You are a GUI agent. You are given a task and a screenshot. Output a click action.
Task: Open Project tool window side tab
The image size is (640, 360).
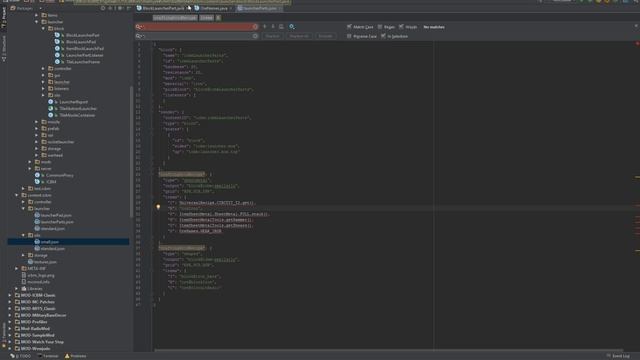(4, 18)
